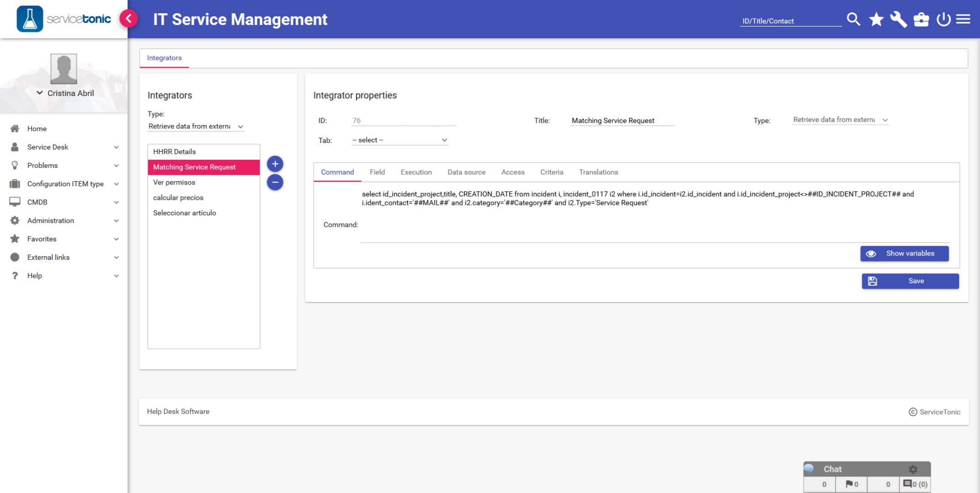Viewport: 980px width, 493px height.
Task: Click the star favorites icon in header
Action: [x=876, y=19]
